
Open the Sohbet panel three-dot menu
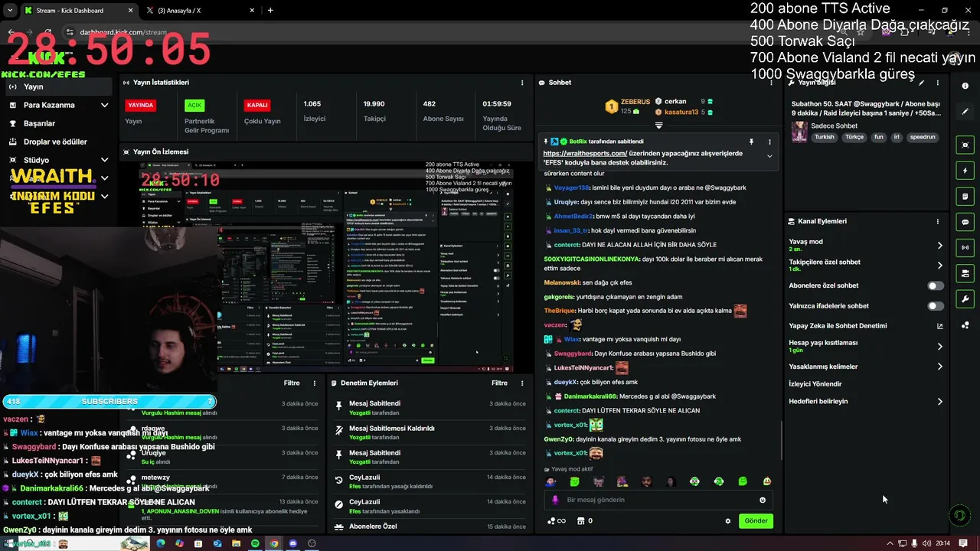pos(770,83)
